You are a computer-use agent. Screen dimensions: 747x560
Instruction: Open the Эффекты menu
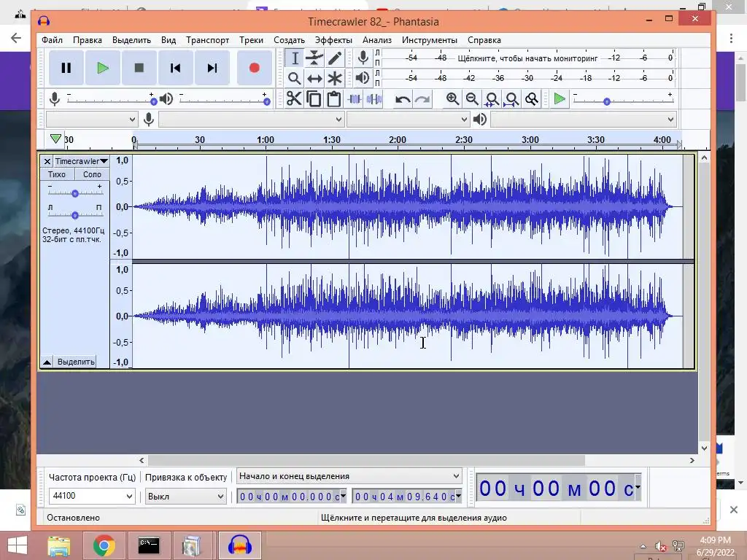pos(333,40)
